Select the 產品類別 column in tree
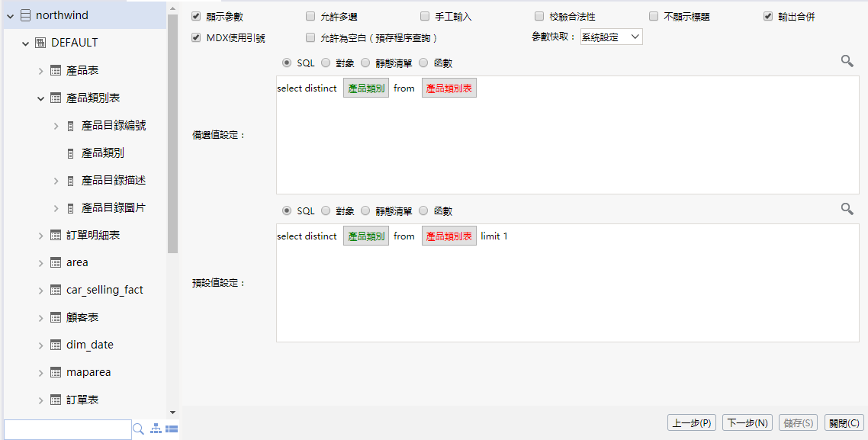The width and height of the screenshot is (868, 440). point(102,153)
